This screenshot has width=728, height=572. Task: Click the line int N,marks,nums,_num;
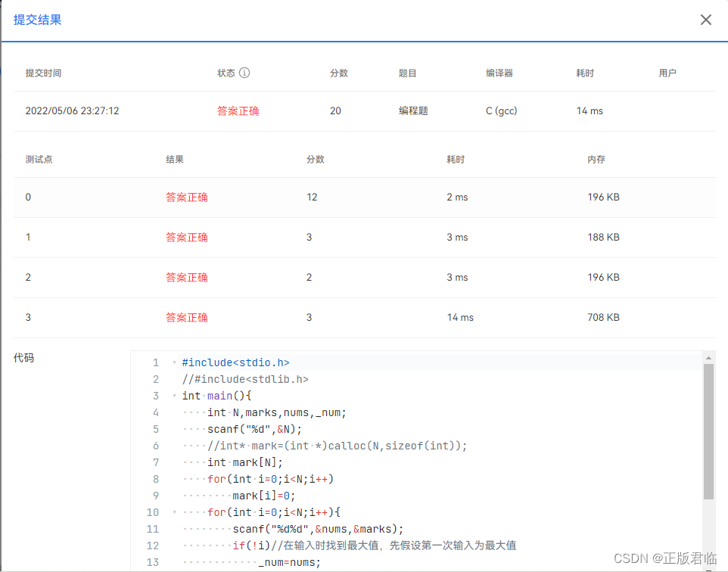tap(277, 413)
